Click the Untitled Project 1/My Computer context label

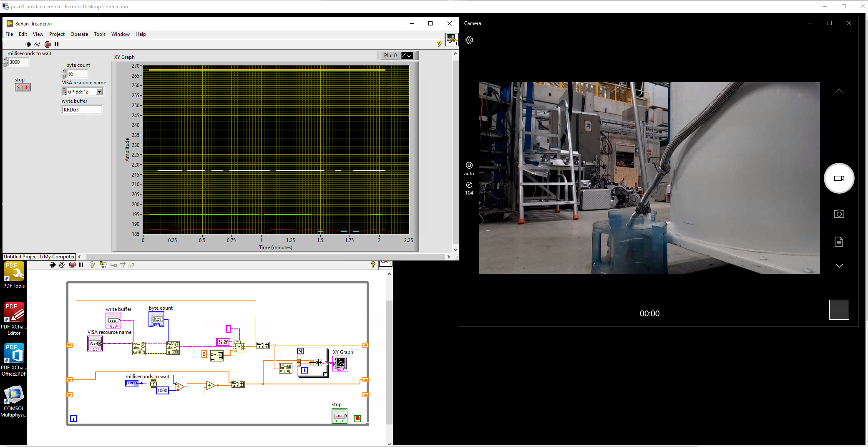[39, 257]
